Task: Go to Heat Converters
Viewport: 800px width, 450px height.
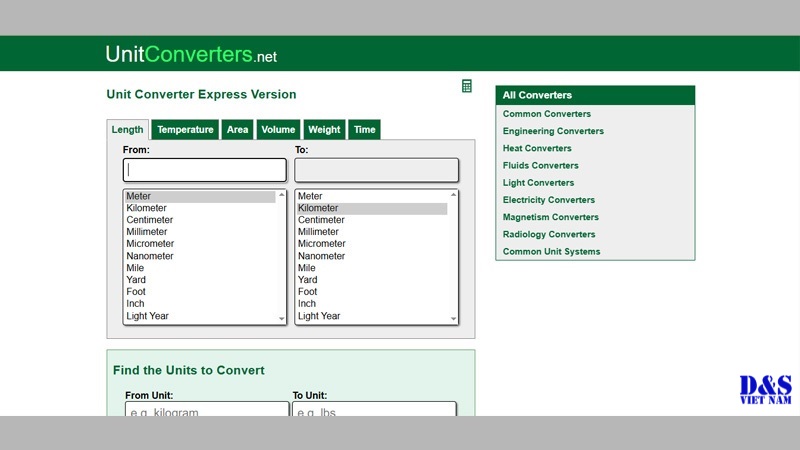Action: click(x=537, y=148)
